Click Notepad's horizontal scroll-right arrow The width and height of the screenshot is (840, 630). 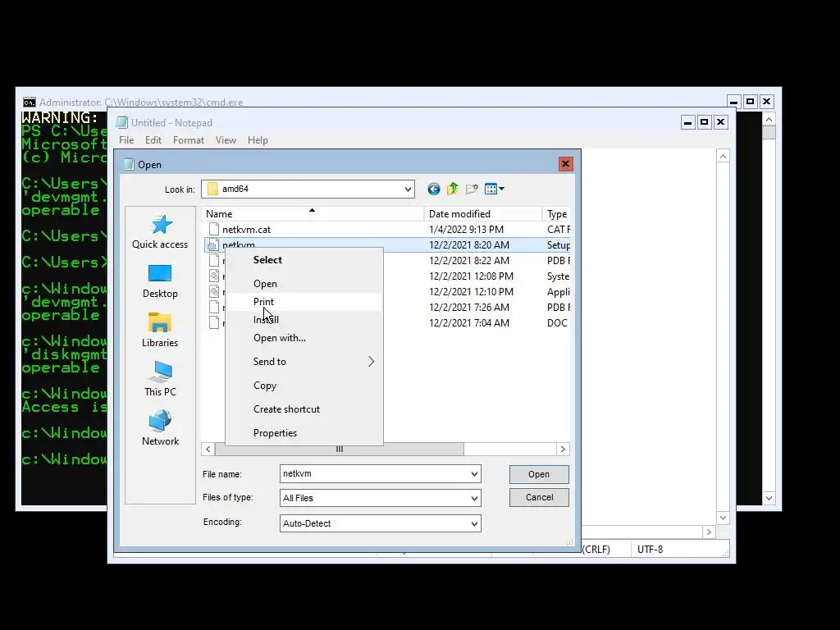[709, 532]
